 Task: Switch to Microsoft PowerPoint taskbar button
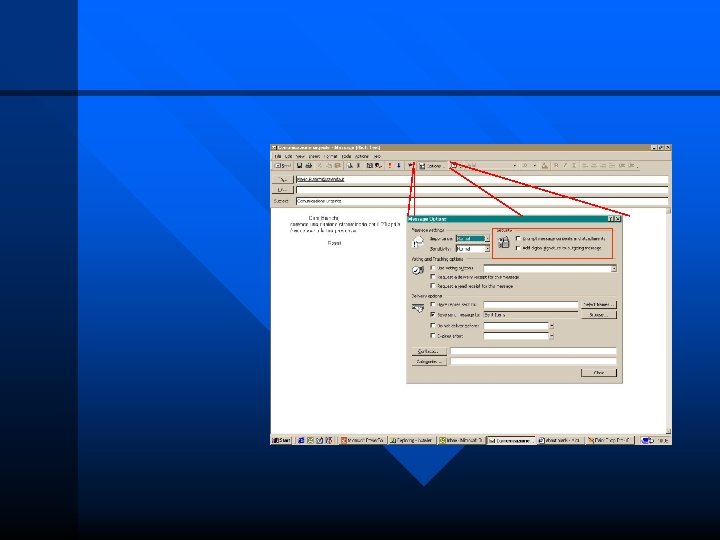point(363,440)
